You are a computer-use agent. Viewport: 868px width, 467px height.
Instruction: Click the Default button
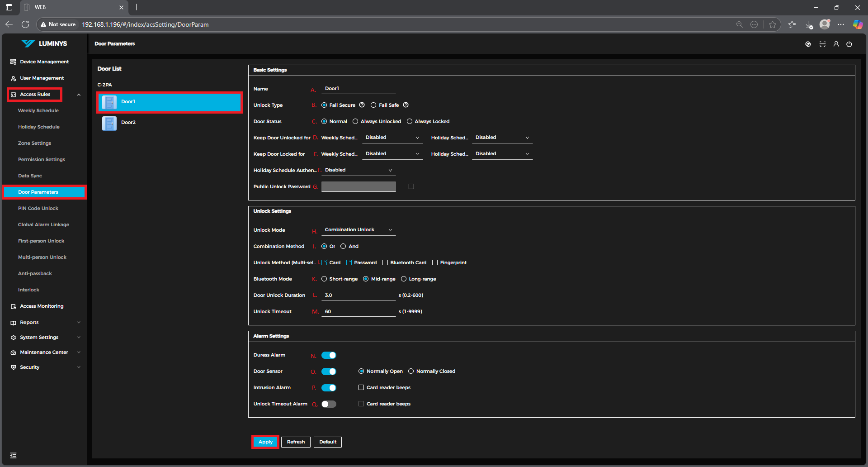[x=327, y=442]
